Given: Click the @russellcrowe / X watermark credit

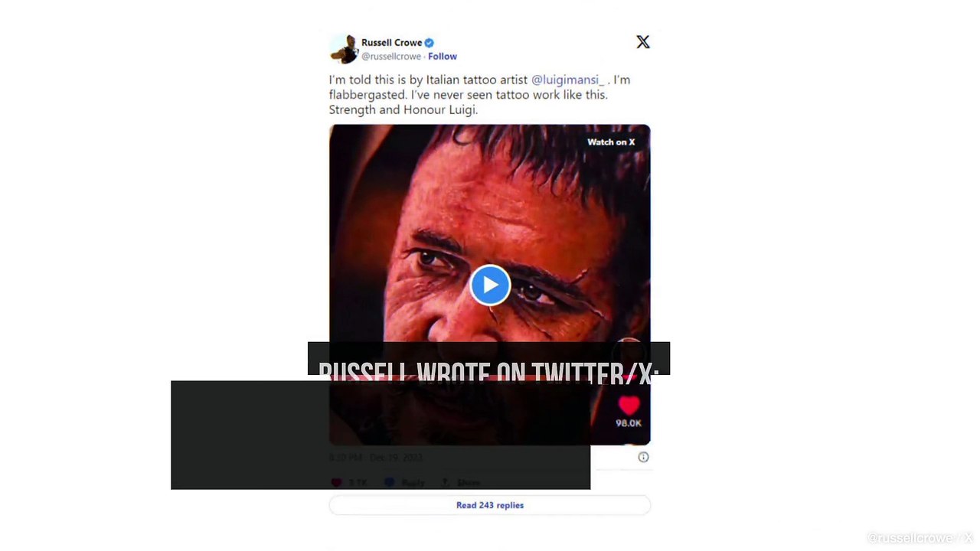Looking at the screenshot, I should (x=920, y=538).
